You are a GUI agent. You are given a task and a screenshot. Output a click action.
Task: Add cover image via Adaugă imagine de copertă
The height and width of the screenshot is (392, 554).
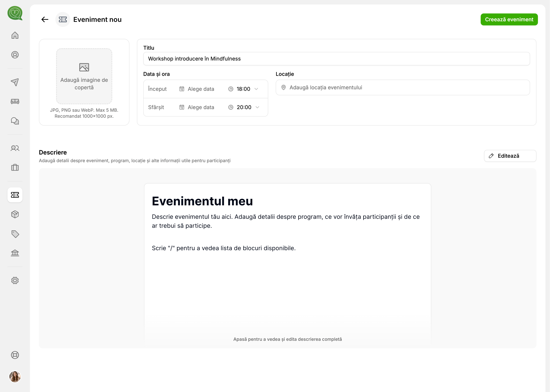click(84, 76)
